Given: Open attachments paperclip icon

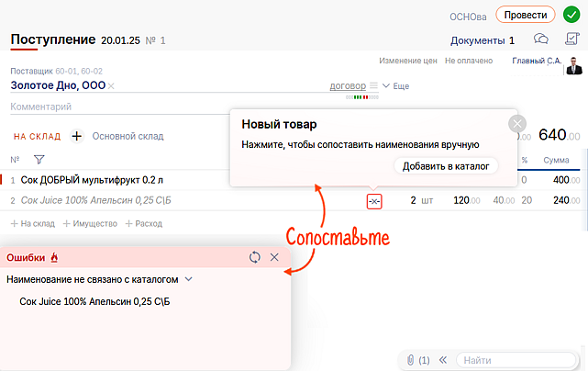Looking at the screenshot, I should click(x=412, y=360).
